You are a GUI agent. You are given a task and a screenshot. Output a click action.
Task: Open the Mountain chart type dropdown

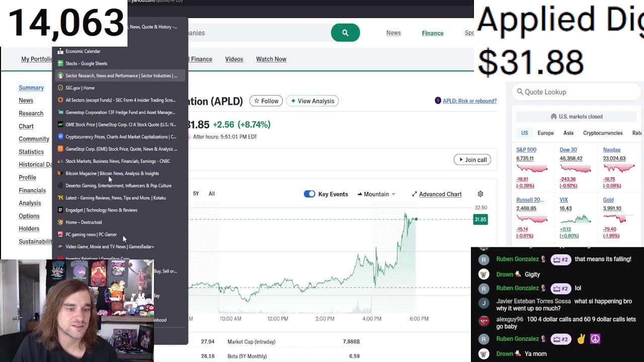pos(376,194)
